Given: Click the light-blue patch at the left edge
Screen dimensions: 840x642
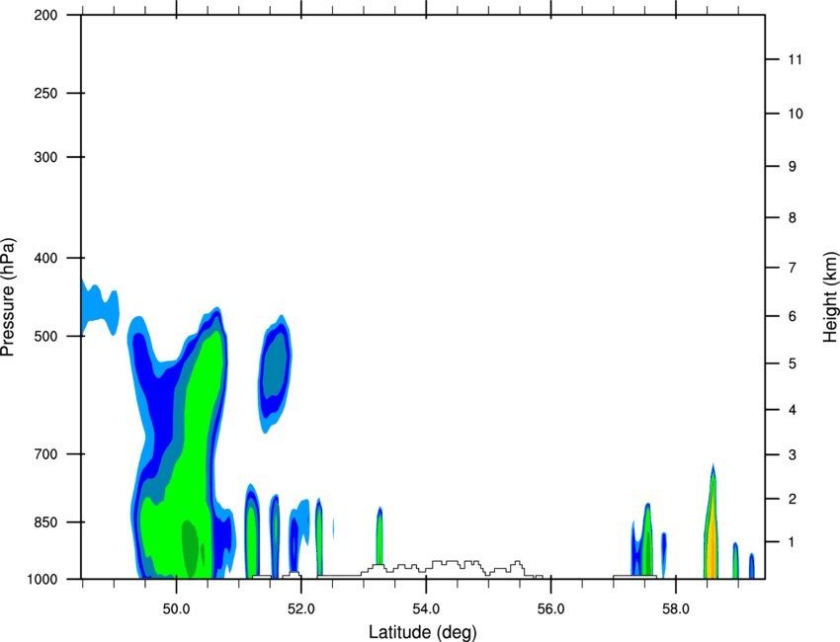Looking at the screenshot, I should click(x=99, y=308).
